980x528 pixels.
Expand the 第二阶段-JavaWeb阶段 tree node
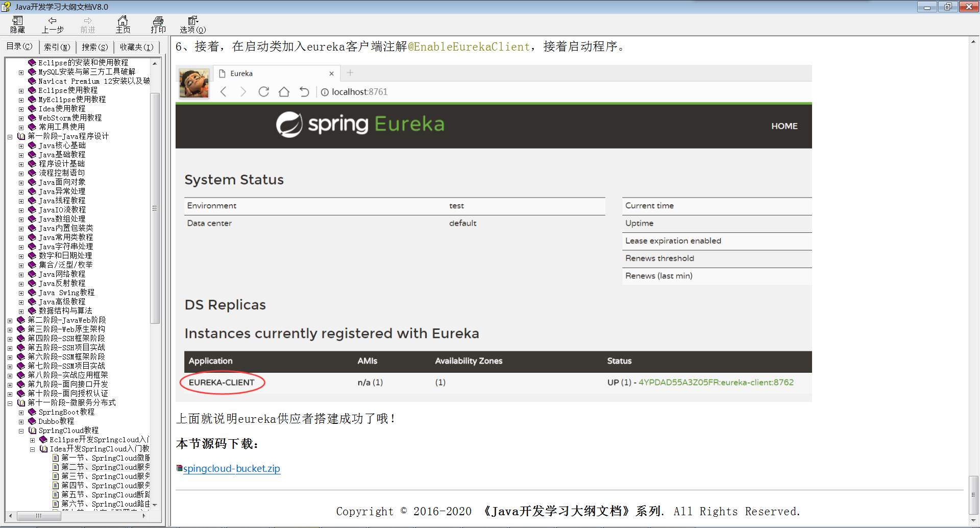pos(10,321)
